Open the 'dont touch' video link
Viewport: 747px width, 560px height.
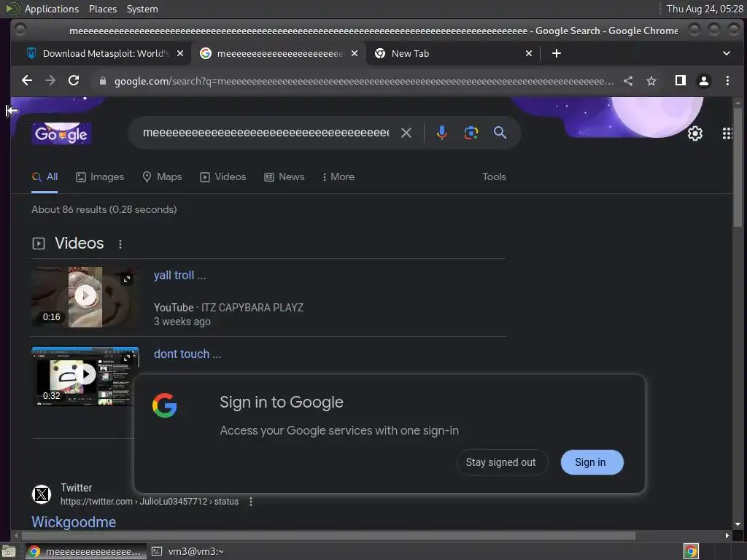point(187,354)
